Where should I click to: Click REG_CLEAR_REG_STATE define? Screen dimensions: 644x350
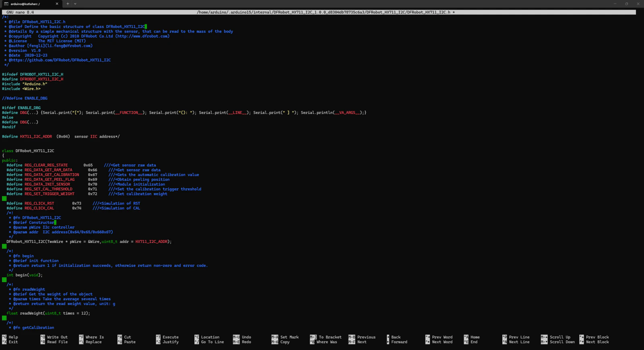(x=81, y=165)
